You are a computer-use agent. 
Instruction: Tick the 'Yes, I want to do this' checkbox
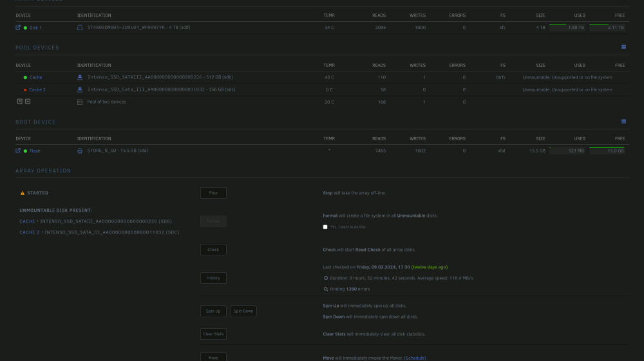point(325,227)
